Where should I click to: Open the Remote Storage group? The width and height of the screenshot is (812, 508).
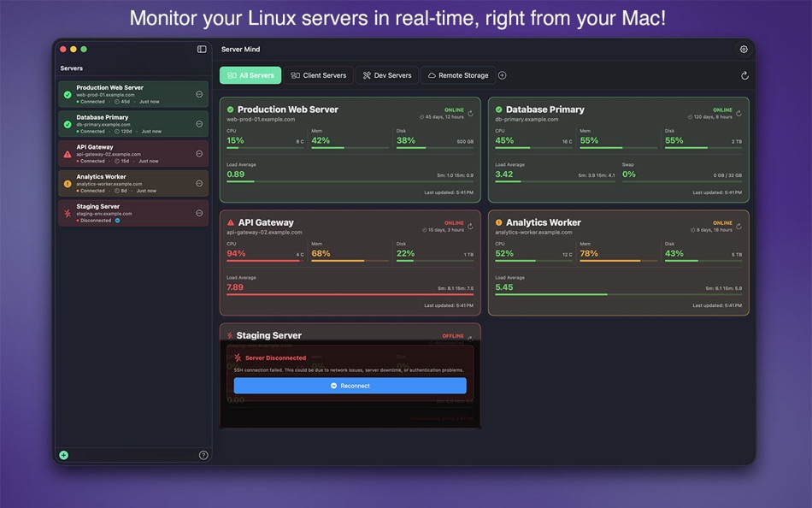[x=459, y=75]
